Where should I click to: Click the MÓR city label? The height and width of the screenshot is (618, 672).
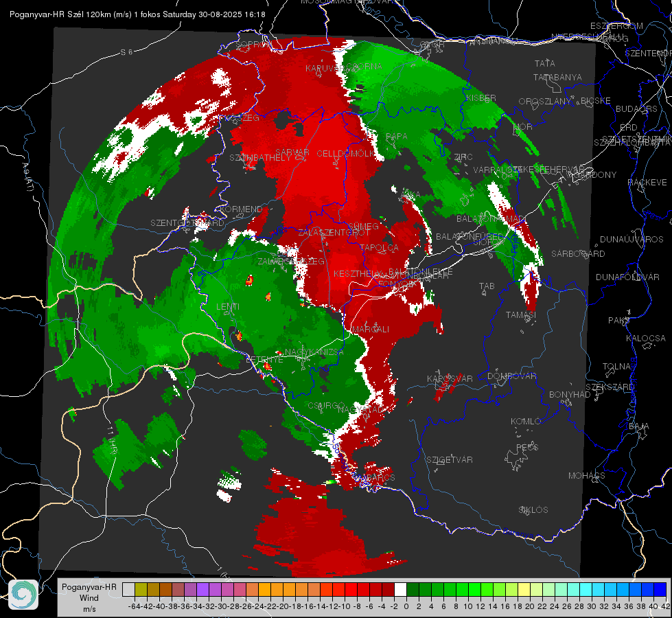pos(523,126)
